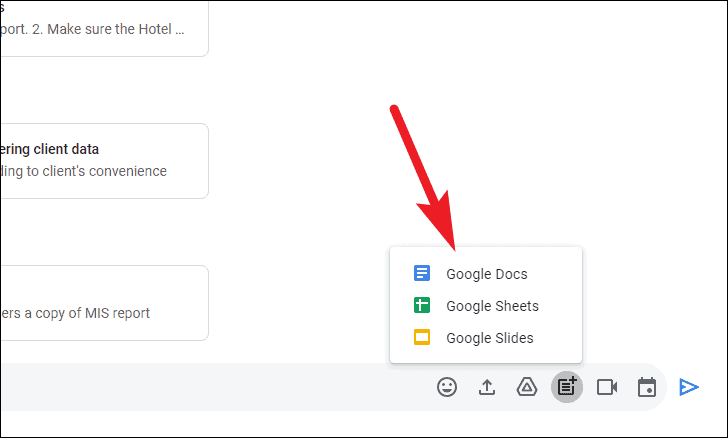Screen dimensions: 728x438
Task: Choose Google Slides from the menu
Action: tap(486, 338)
